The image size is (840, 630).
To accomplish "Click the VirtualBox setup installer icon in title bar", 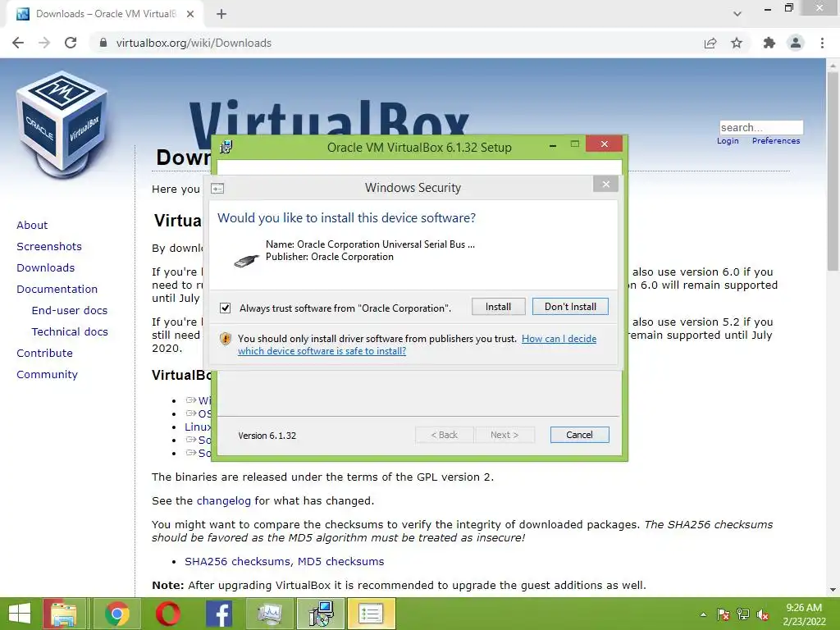I will pos(226,147).
